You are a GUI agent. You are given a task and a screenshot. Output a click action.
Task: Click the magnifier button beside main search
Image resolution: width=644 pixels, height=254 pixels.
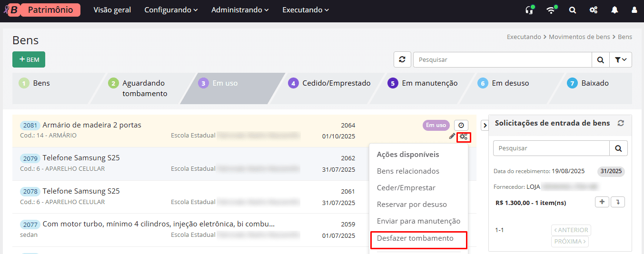tap(600, 60)
